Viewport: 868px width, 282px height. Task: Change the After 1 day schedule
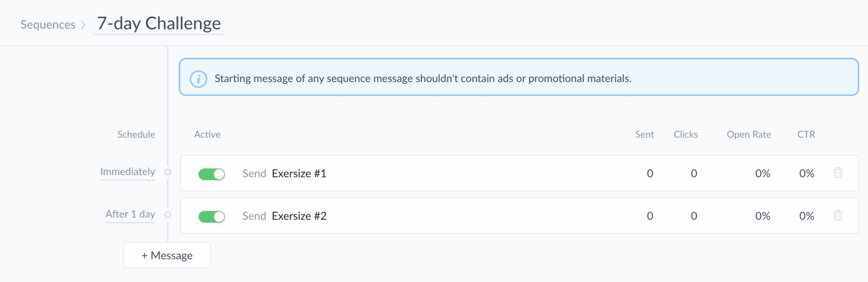tap(130, 214)
